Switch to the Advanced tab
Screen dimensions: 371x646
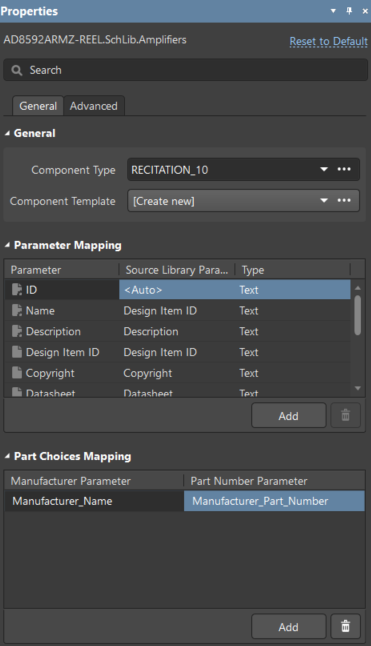click(x=93, y=106)
